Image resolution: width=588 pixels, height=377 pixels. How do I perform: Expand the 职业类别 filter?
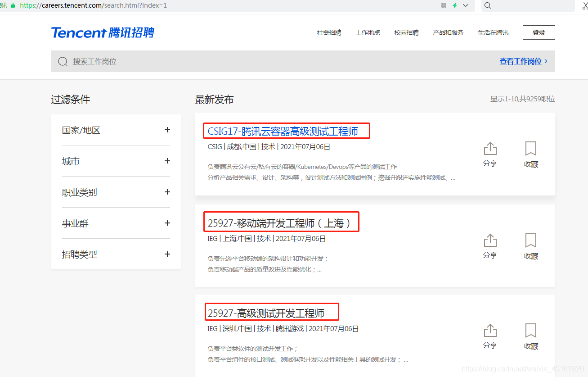[x=167, y=192]
